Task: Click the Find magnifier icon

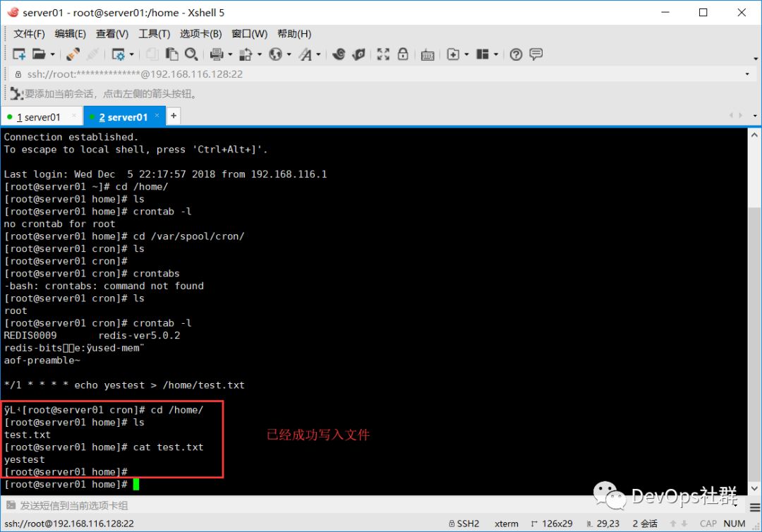Action: coord(191,54)
